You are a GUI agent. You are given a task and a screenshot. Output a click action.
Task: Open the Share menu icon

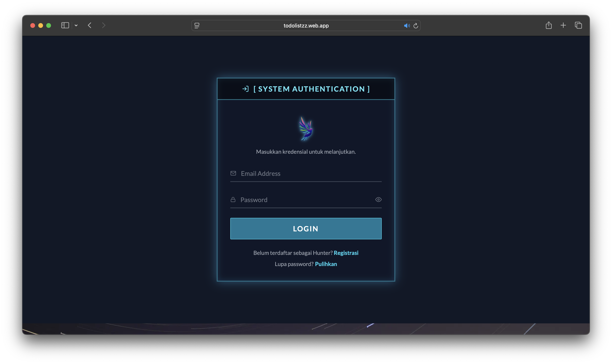tap(549, 25)
